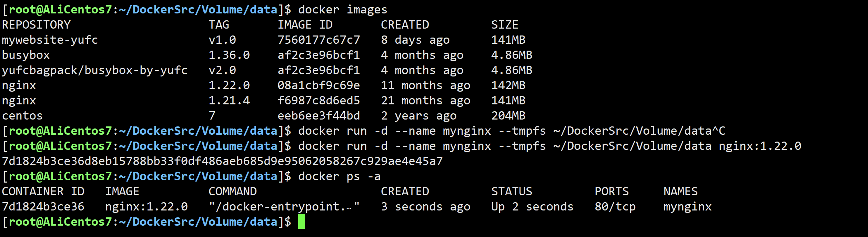Click the "docker ps -a" command text
The width and height of the screenshot is (868, 237).
coord(339,176)
